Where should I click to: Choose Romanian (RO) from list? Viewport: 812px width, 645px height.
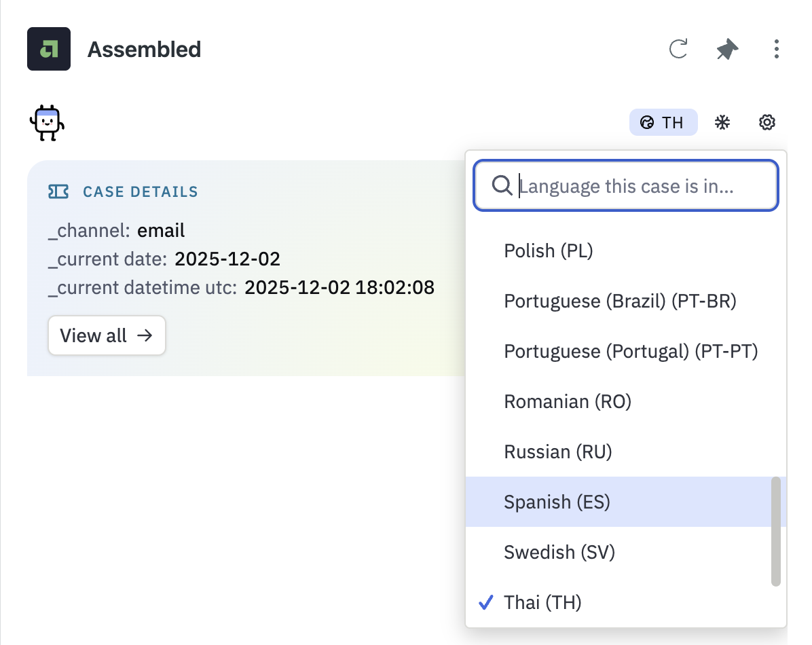[625, 401]
